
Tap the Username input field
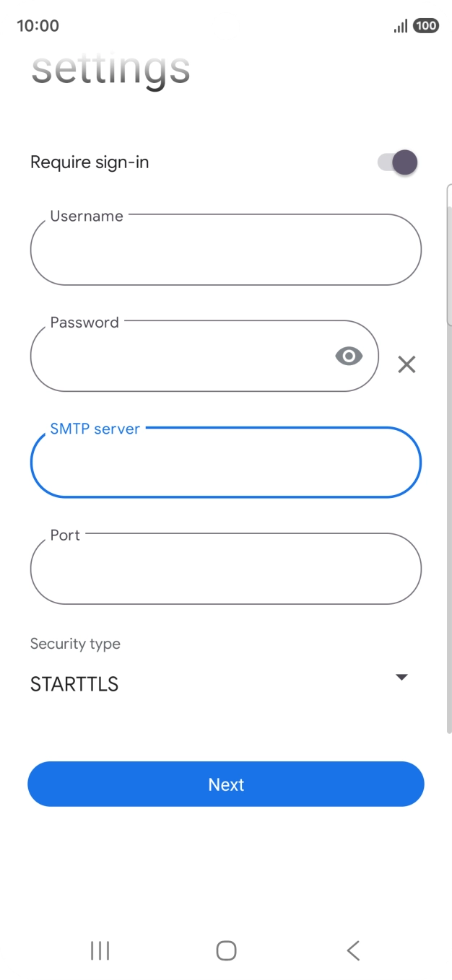pos(225,250)
